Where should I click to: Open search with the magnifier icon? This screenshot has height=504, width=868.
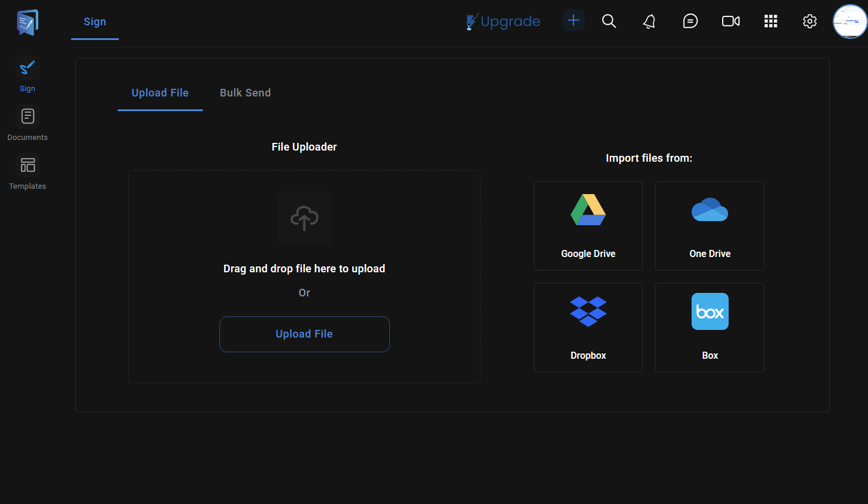click(x=609, y=21)
